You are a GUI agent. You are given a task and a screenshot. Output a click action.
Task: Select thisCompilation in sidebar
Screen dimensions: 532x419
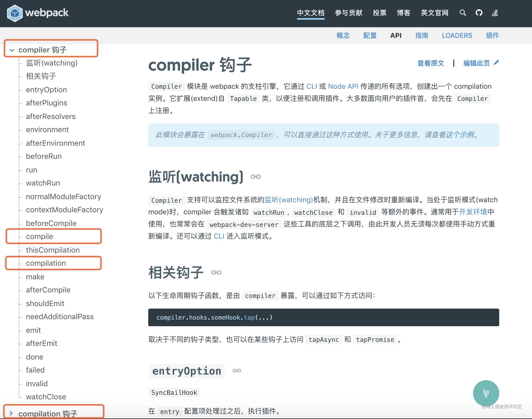pyautogui.click(x=53, y=250)
